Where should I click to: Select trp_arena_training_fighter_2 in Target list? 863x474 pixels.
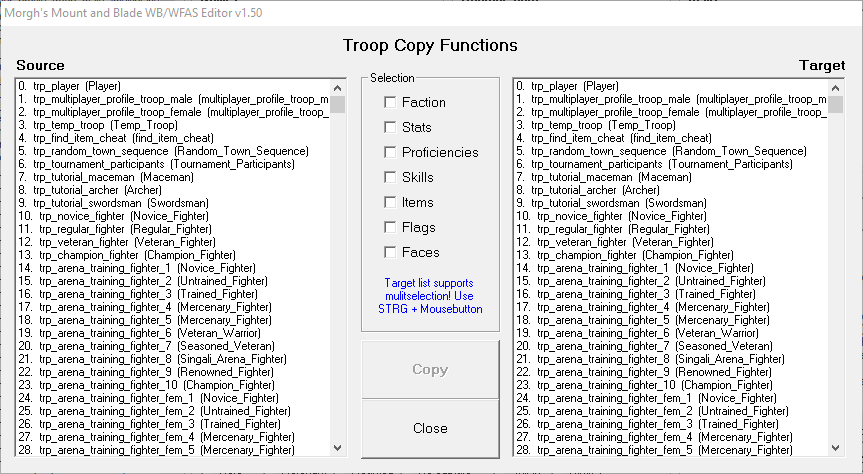(671, 281)
